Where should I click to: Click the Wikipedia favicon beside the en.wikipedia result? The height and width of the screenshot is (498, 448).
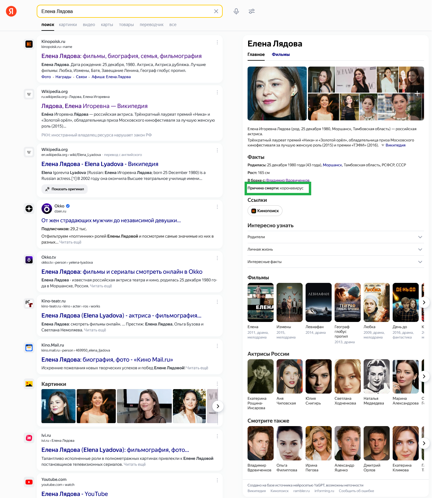pyautogui.click(x=29, y=152)
